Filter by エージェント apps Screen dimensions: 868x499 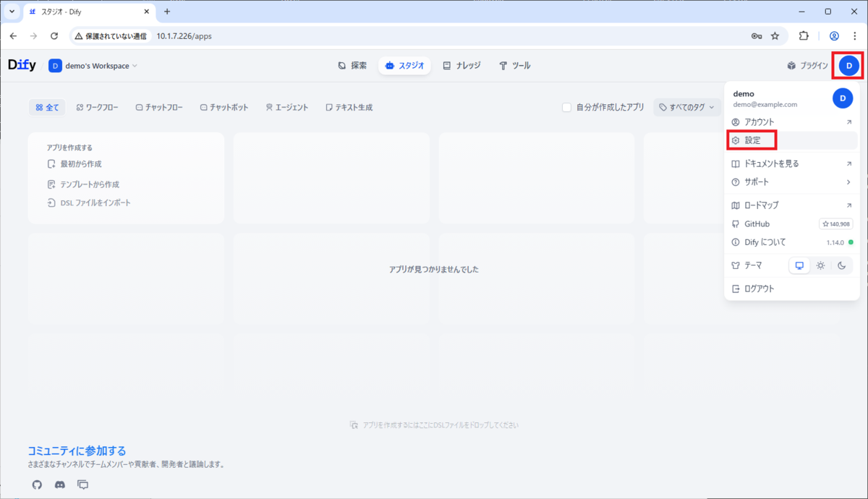pyautogui.click(x=286, y=107)
